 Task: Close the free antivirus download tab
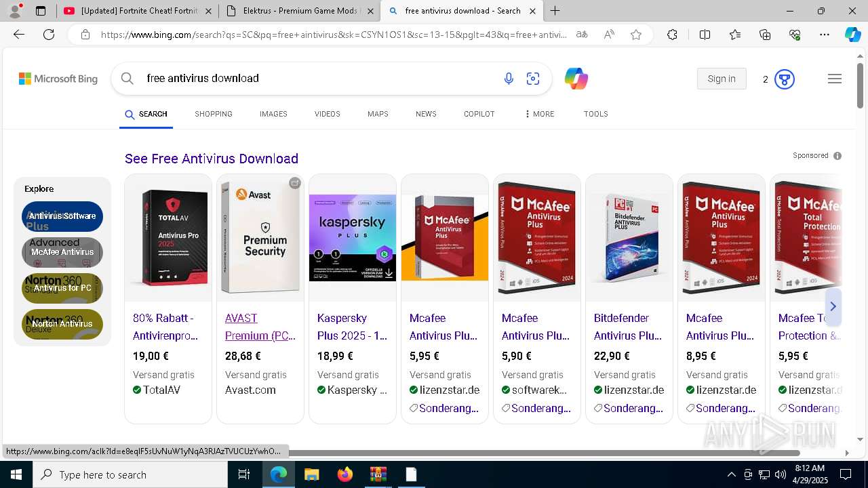533,11
